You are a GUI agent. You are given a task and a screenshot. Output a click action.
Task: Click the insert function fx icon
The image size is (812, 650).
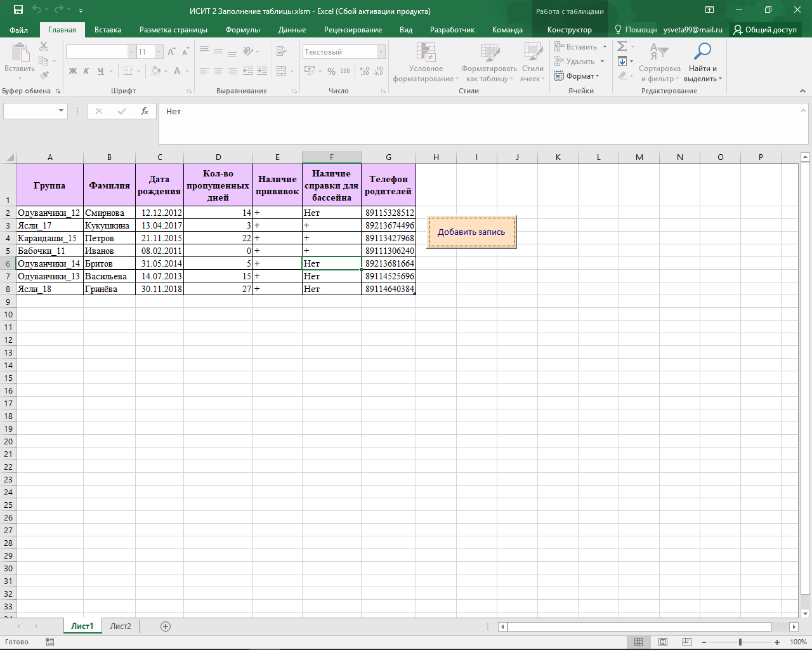(x=145, y=111)
